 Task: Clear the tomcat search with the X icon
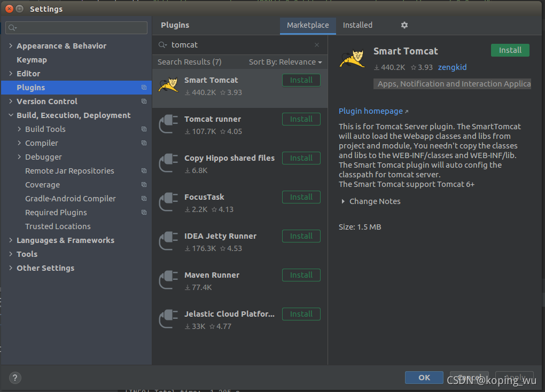[317, 45]
